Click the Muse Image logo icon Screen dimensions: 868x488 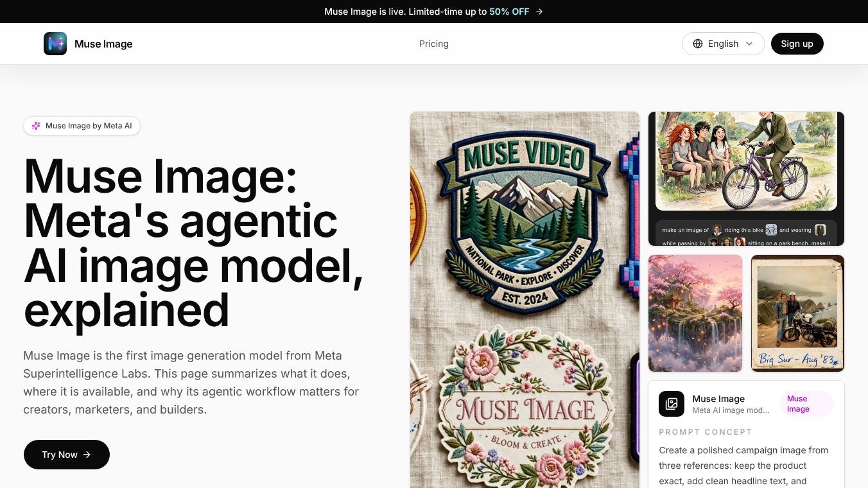coord(55,44)
